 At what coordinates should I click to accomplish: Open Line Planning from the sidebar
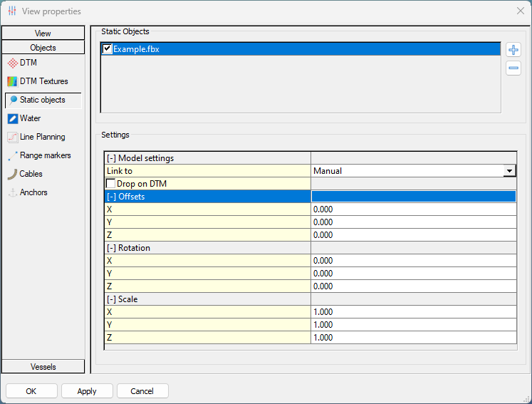point(12,137)
